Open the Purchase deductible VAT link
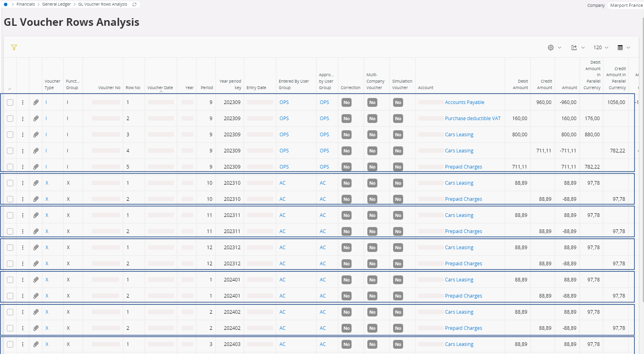Image resolution: width=644 pixels, height=354 pixels. tap(472, 119)
